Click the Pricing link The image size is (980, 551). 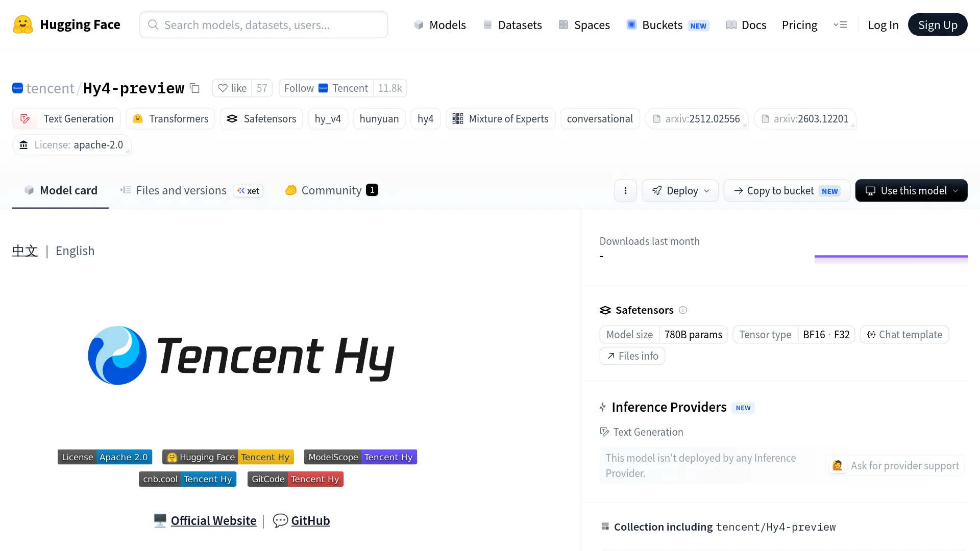(x=799, y=25)
